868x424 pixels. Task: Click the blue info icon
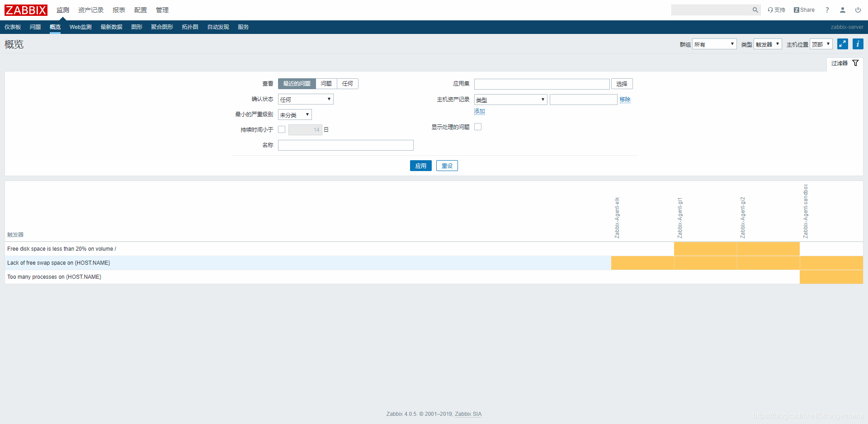(x=858, y=44)
